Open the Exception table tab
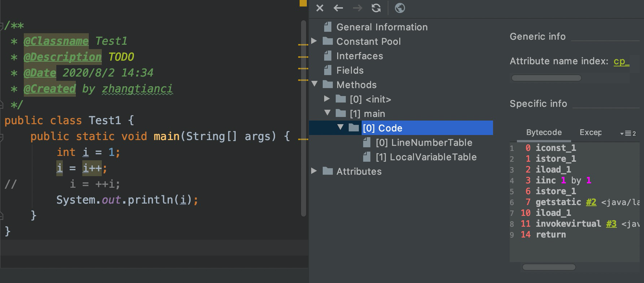The width and height of the screenshot is (644, 283). coord(591,132)
